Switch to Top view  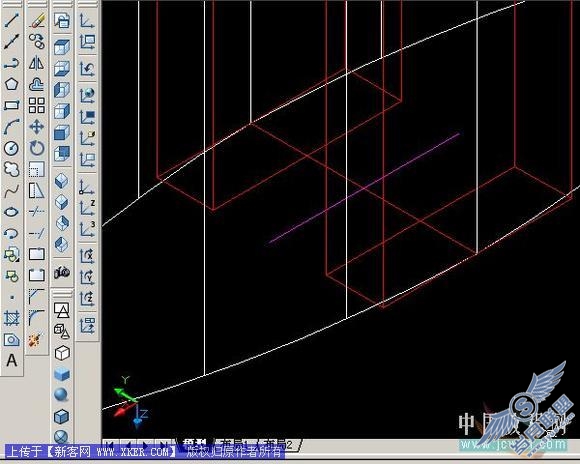[62, 47]
